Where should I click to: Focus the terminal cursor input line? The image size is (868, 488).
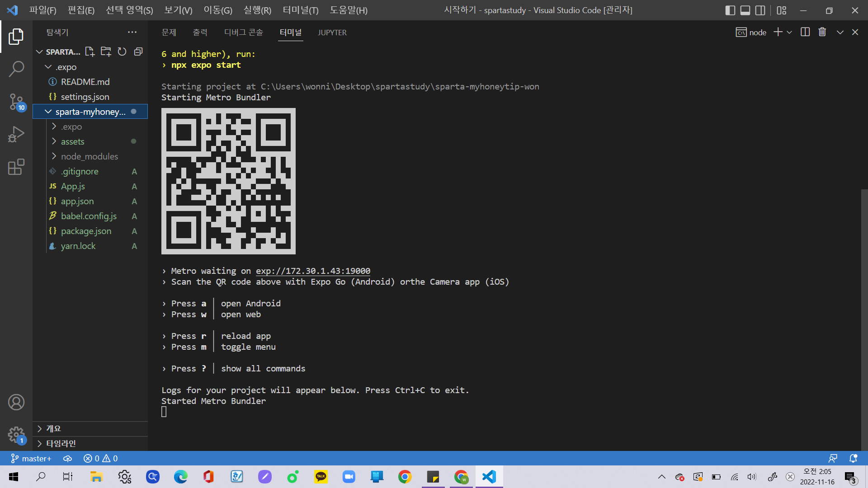point(164,412)
